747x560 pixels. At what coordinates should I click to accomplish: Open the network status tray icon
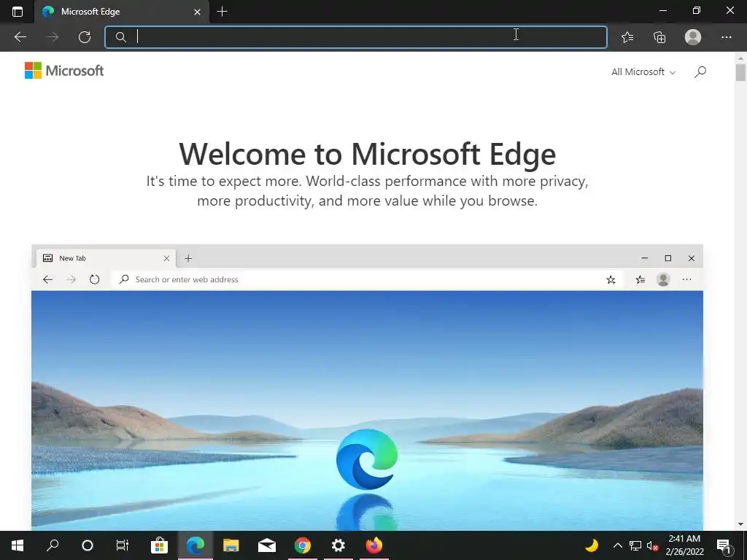635,545
